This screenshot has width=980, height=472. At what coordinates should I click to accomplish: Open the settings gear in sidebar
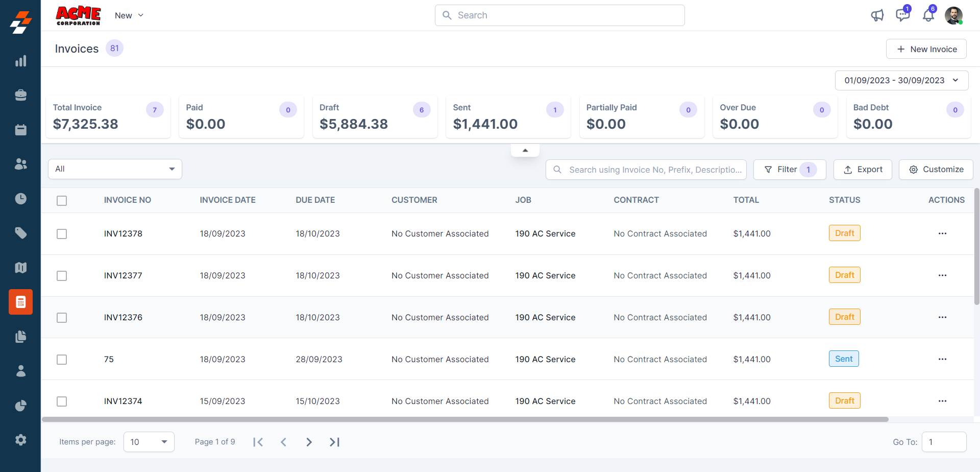click(x=20, y=440)
